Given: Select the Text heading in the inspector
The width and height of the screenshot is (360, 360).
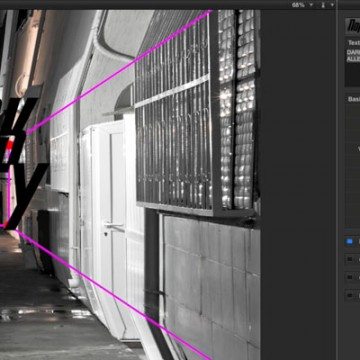Looking at the screenshot, I should tap(354, 43).
